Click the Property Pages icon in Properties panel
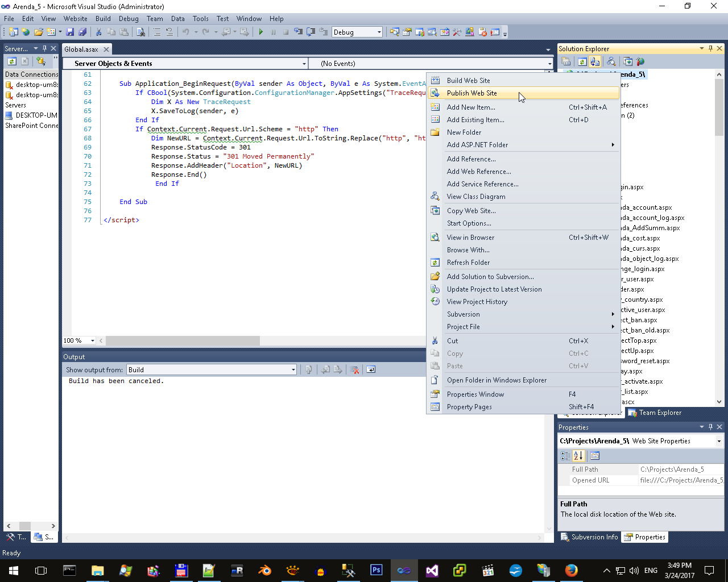This screenshot has height=582, width=728. click(x=595, y=456)
